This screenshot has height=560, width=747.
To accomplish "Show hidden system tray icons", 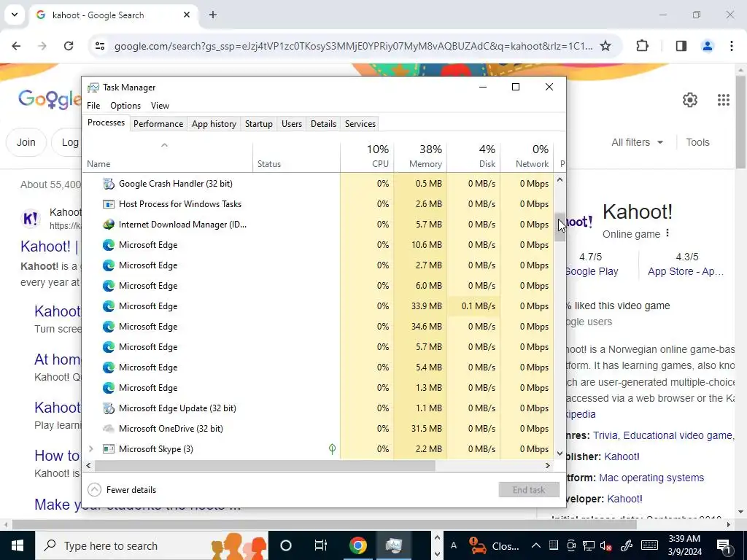I will click(x=536, y=545).
